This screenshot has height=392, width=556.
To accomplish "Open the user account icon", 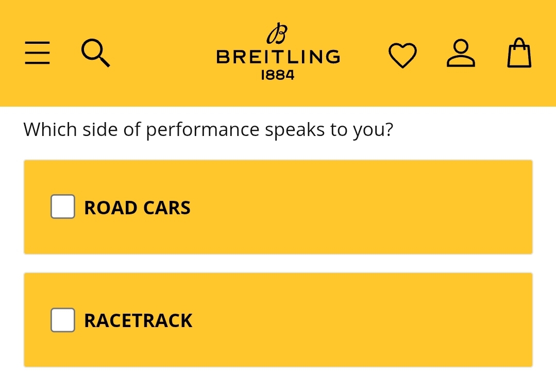I will (x=461, y=54).
